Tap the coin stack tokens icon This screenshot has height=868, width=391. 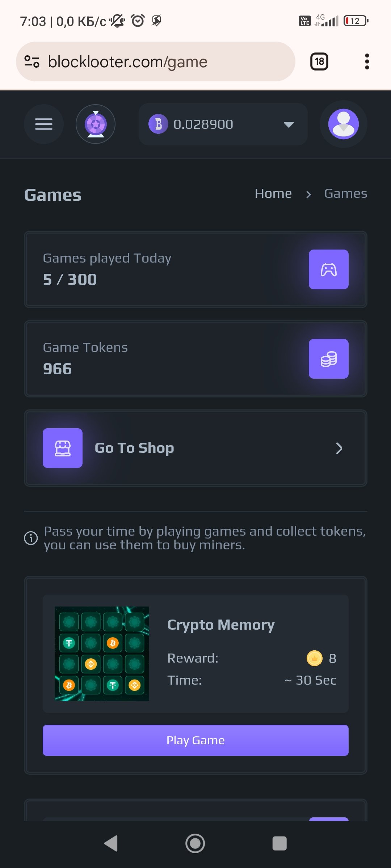tap(329, 359)
